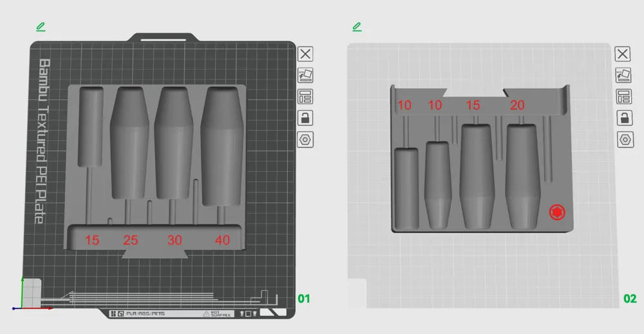Click the red "40" label on plate 01
Viewport: 644px width, 334px height.
pos(222,241)
